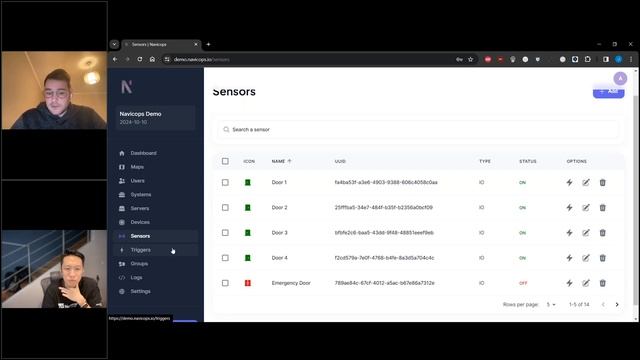Go to next page of sensors
This screenshot has height=360, width=640.
[617, 304]
